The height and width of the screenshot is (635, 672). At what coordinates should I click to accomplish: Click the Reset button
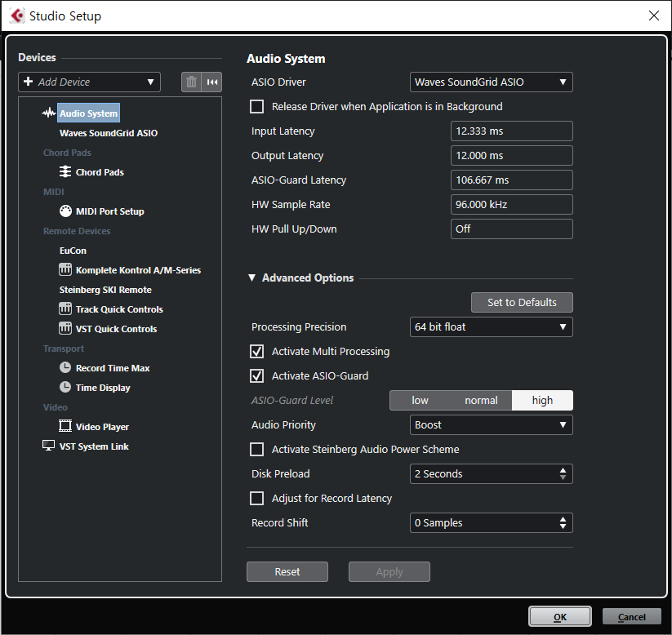[x=287, y=571]
